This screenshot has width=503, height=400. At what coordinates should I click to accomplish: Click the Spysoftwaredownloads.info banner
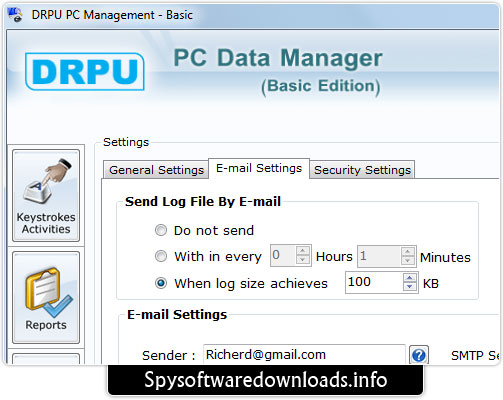click(x=265, y=380)
